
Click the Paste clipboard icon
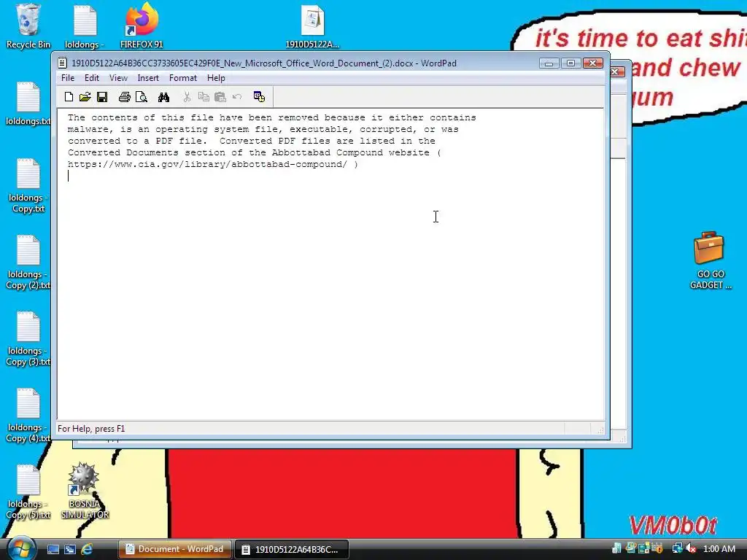tap(220, 97)
